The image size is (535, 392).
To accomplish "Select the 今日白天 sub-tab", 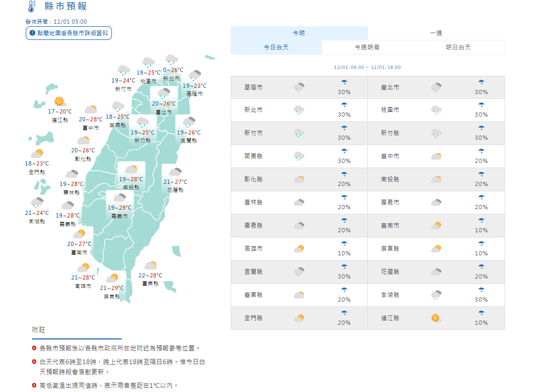I will pos(276,47).
